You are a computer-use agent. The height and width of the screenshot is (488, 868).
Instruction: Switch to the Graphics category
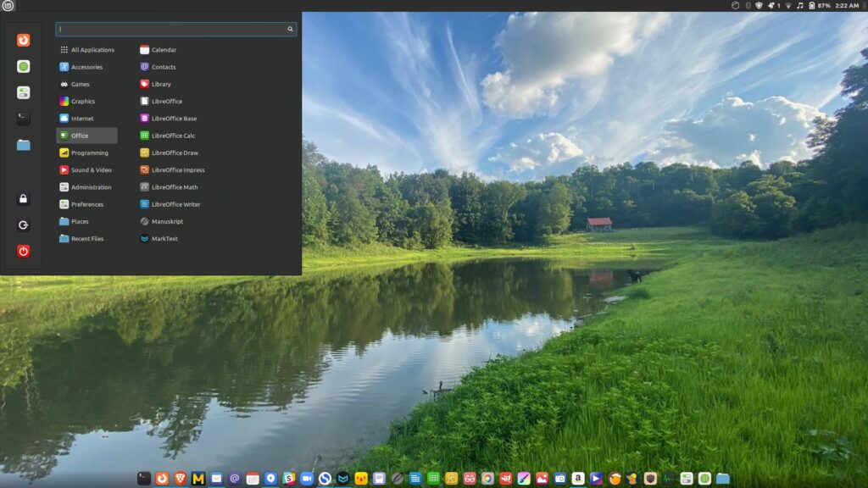click(x=82, y=101)
